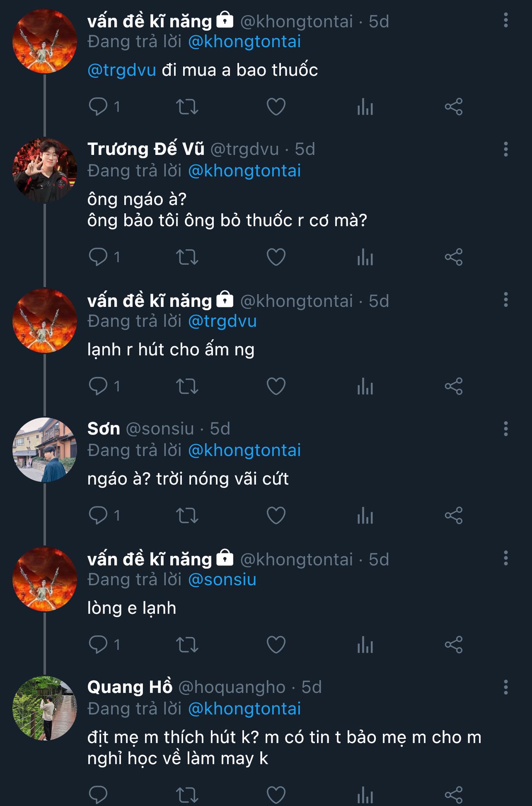Retweet the "lạnh r hút cho ấm ng" tweet

(x=187, y=386)
